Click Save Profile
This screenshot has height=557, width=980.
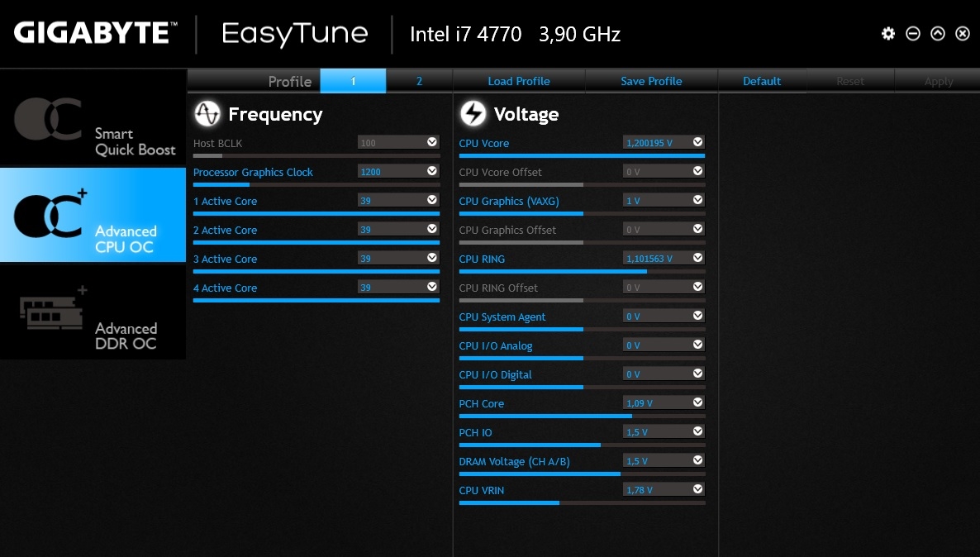tap(651, 81)
